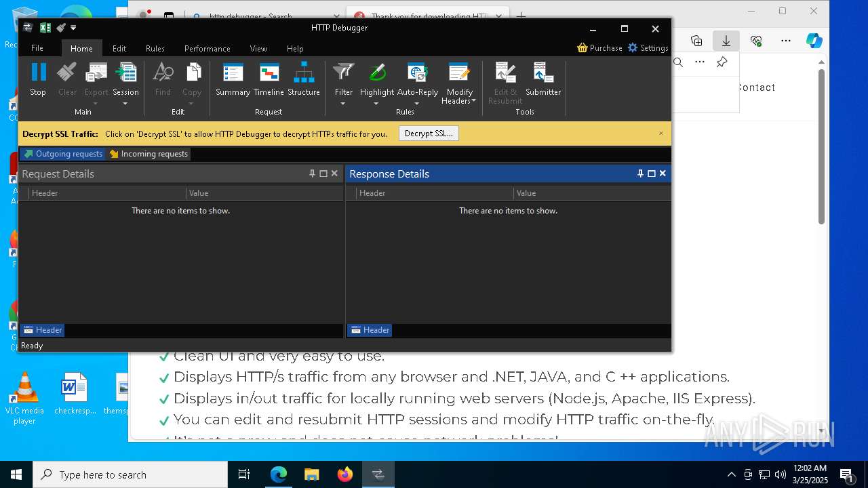868x488 pixels.
Task: Click the Export ribbon icon
Action: (96, 72)
